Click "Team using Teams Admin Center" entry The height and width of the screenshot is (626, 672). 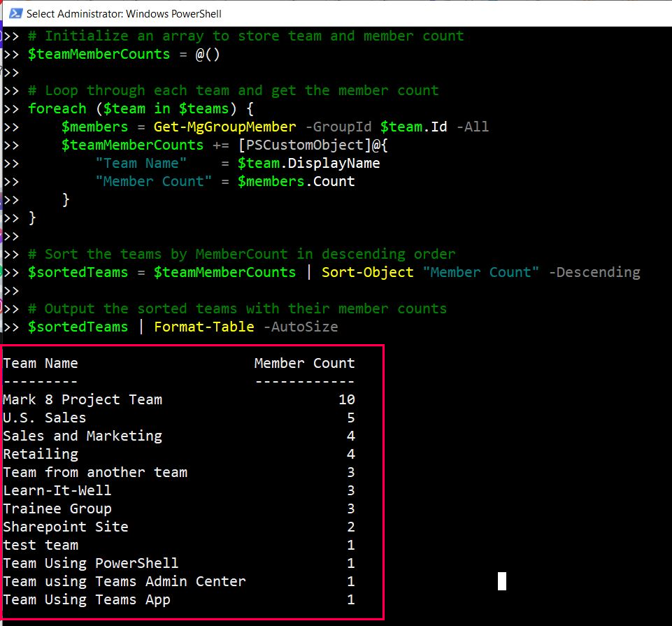[124, 582]
